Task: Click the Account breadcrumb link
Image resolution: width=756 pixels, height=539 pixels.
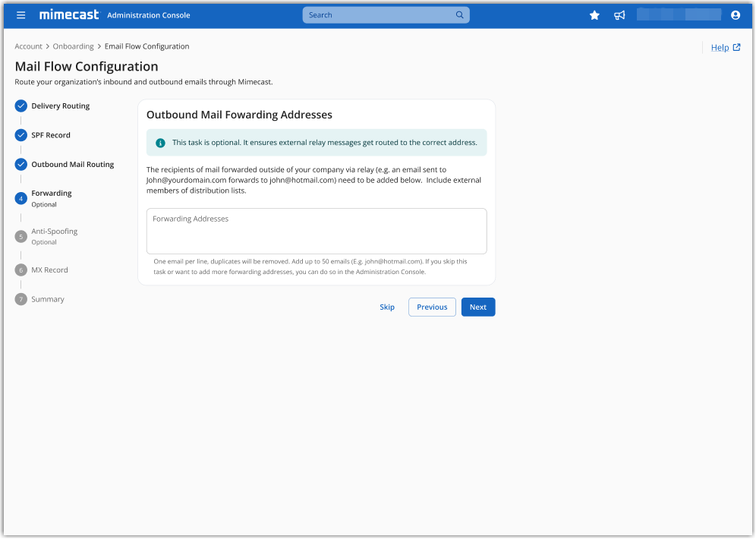Action: (x=28, y=46)
